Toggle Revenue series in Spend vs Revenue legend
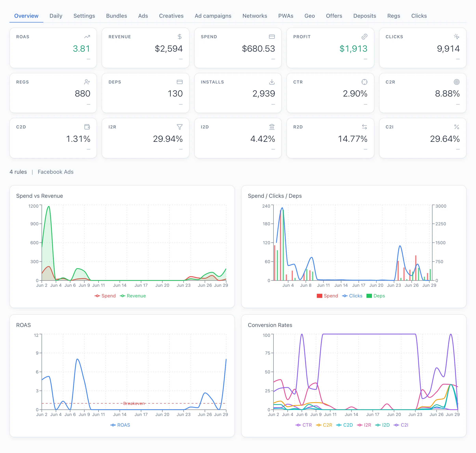Image resolution: width=476 pixels, height=453 pixels. (133, 296)
